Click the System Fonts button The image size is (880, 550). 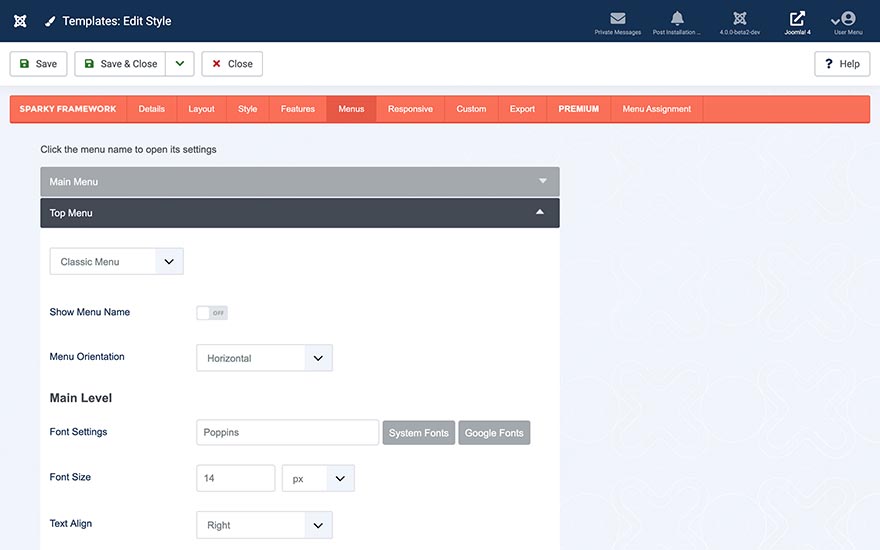tap(419, 433)
